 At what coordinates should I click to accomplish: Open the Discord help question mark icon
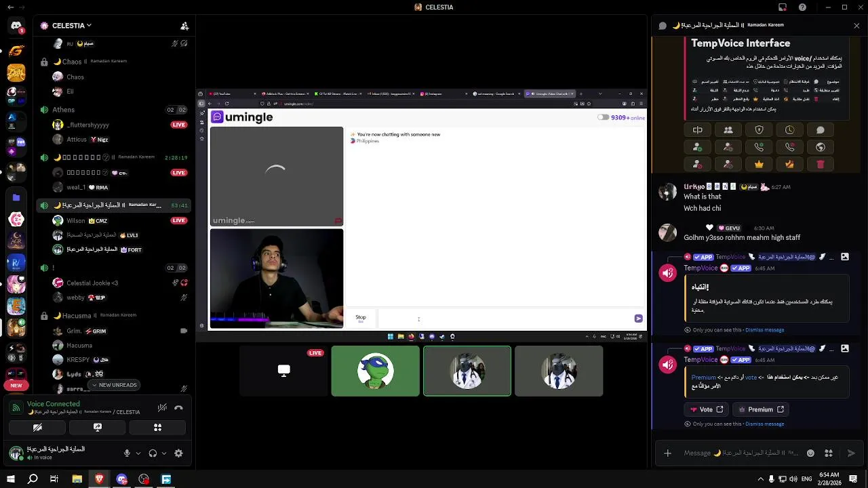(802, 7)
